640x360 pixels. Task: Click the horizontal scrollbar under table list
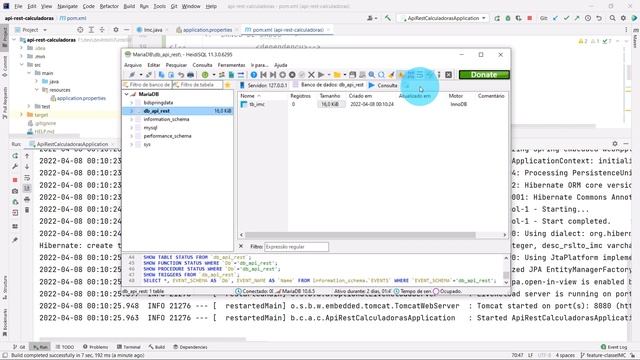(x=360, y=235)
